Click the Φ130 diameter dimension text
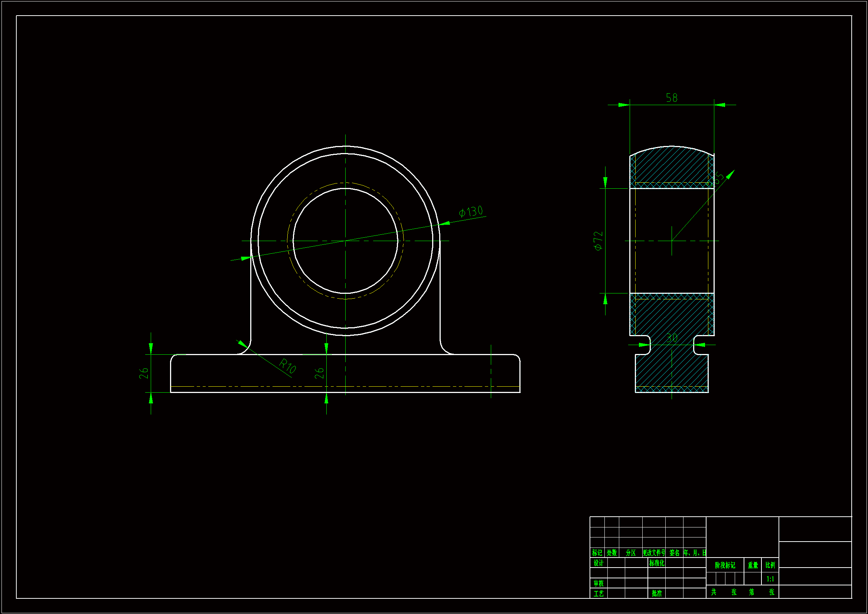This screenshot has height=614, width=868. click(471, 211)
